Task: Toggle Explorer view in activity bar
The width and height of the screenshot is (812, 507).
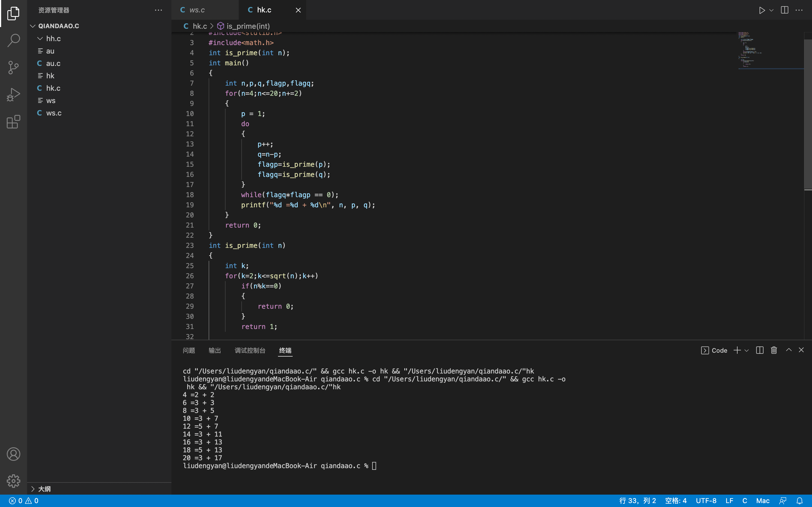Action: click(14, 14)
